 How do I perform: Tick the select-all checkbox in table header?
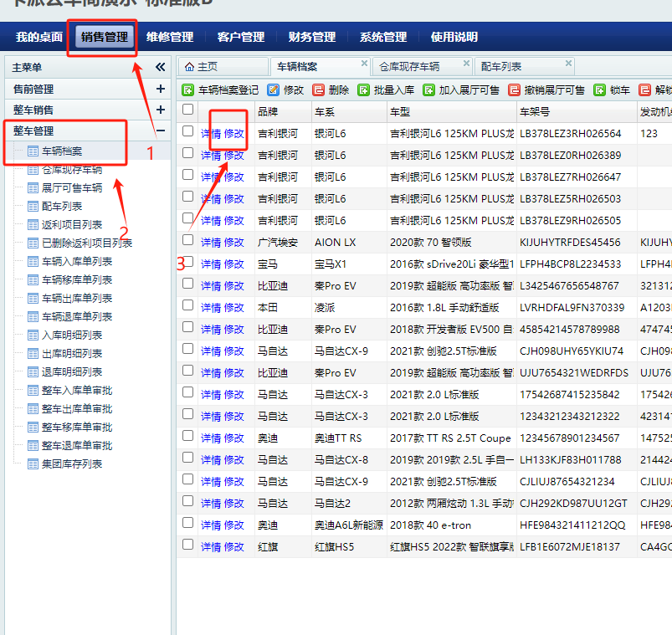point(188,108)
